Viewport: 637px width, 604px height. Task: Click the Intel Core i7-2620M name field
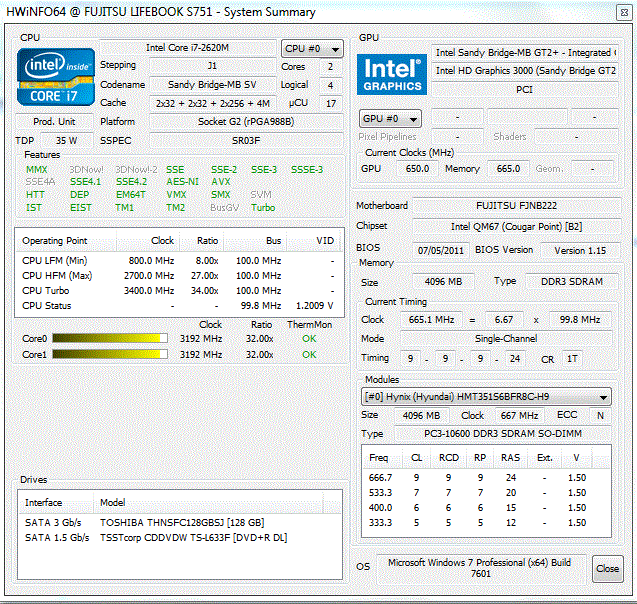[188, 48]
